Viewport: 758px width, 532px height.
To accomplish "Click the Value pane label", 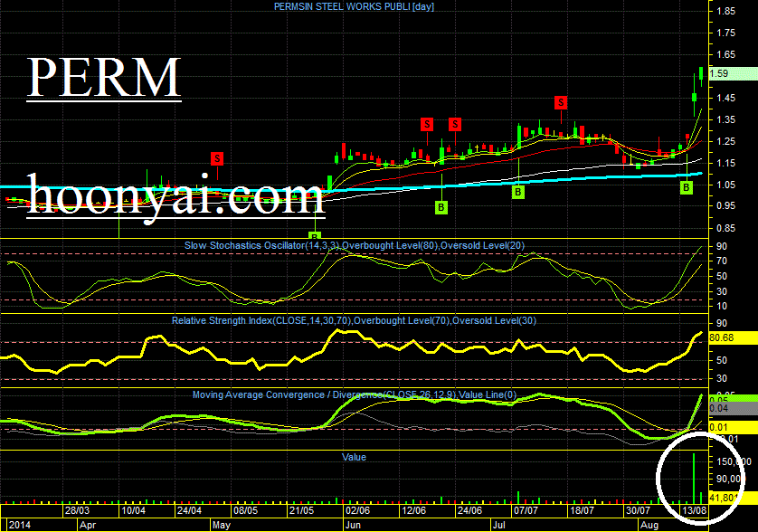I will tap(354, 457).
